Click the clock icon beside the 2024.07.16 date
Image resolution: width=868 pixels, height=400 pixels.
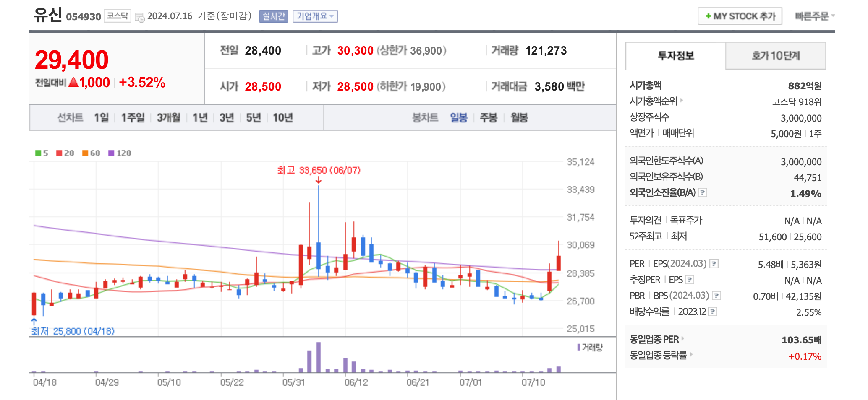coord(140,17)
